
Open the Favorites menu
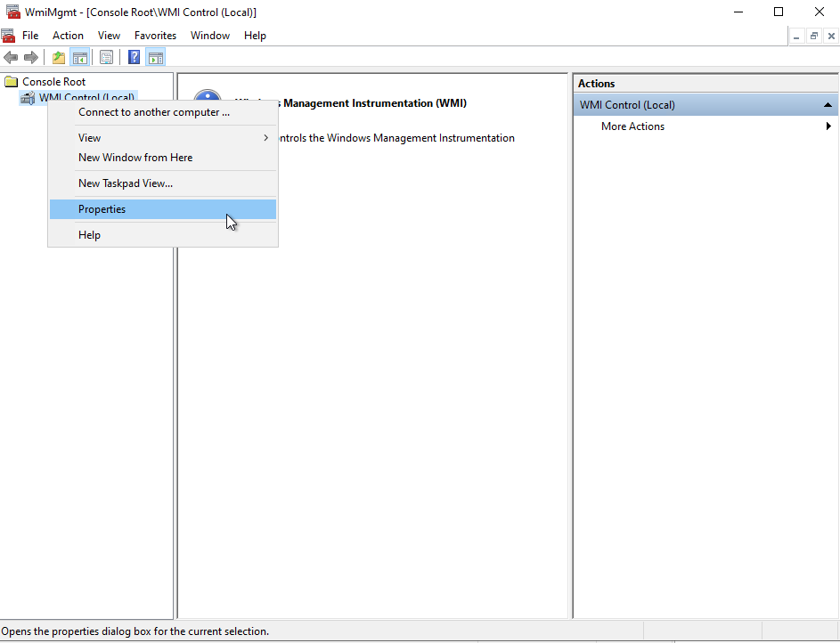coord(155,36)
